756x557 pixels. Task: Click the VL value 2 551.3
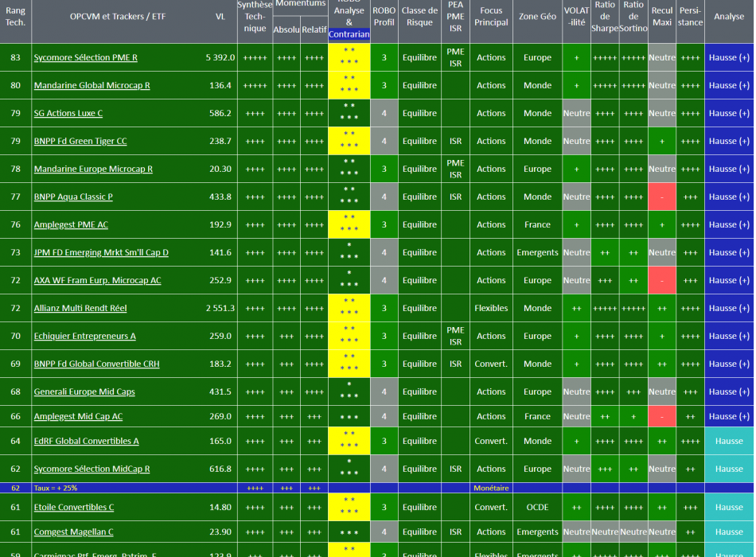tap(220, 308)
